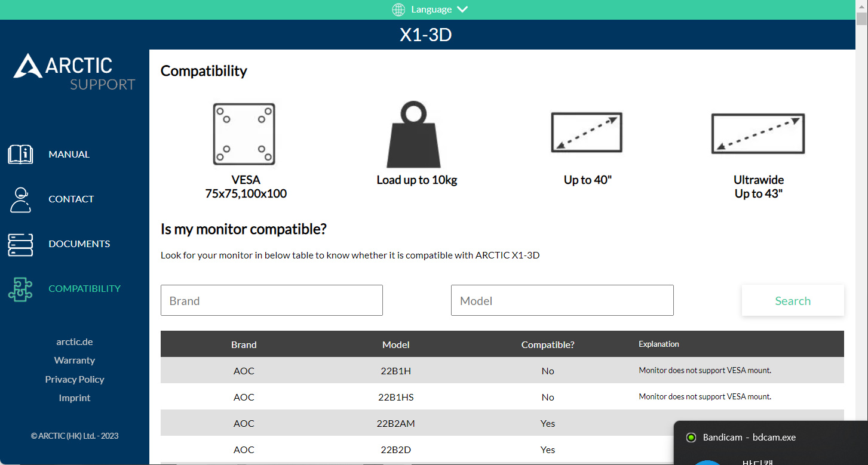Click the 'Up to 40"' label
This screenshot has width=868, height=465.
[x=588, y=180]
